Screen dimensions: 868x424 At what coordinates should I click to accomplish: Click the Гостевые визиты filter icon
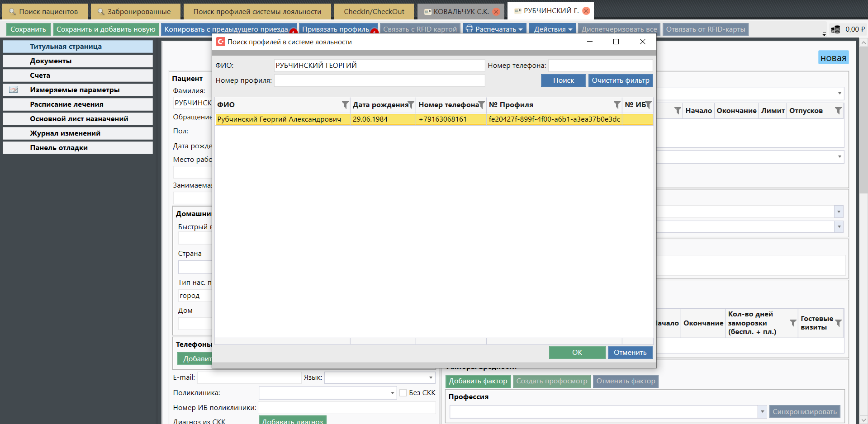click(838, 323)
